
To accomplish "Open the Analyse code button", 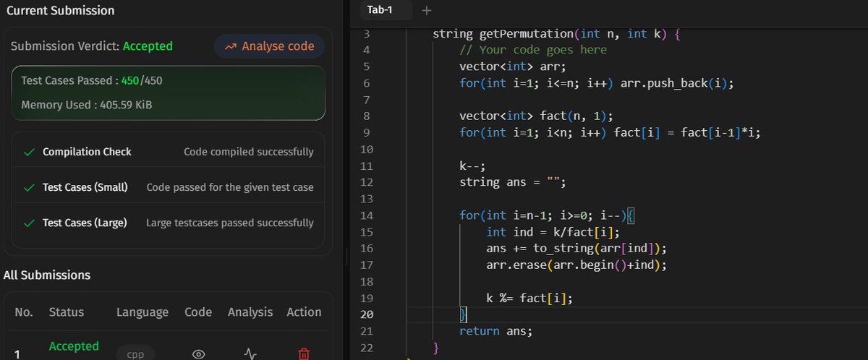I will point(269,46).
